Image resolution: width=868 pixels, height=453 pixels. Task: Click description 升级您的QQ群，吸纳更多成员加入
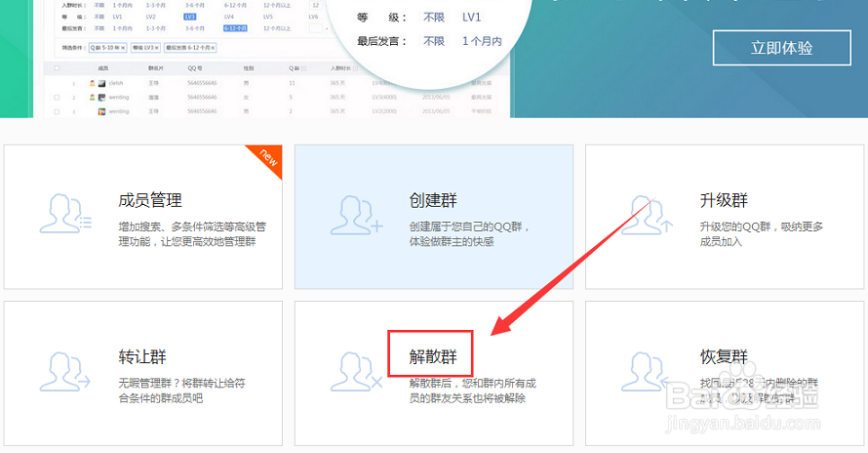761,234
